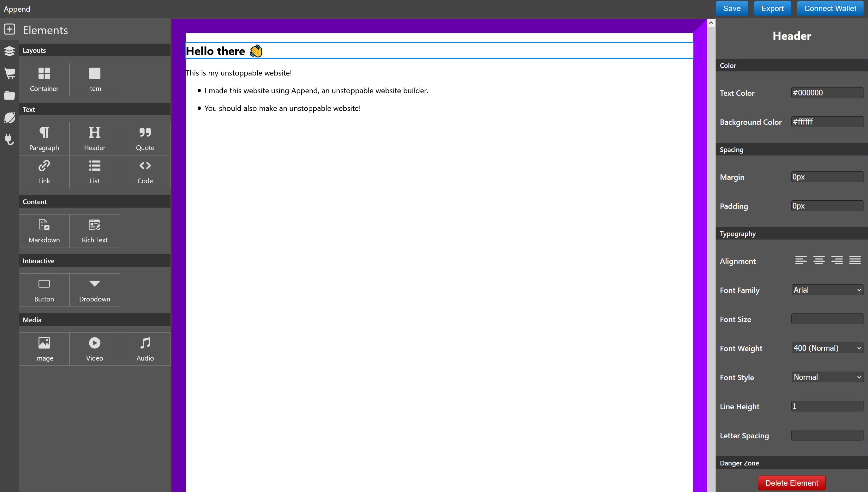Screen dimensions: 868x492
Task: Select 'This is my unstoppable website!' paragraph
Action: click(239, 73)
